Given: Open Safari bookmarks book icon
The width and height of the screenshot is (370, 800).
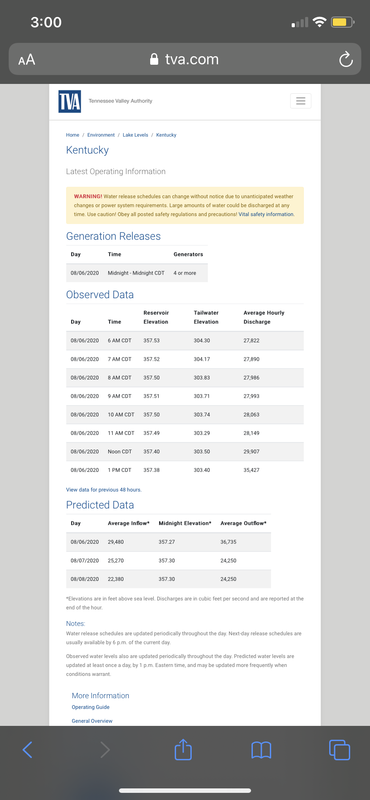Looking at the screenshot, I should point(261,750).
